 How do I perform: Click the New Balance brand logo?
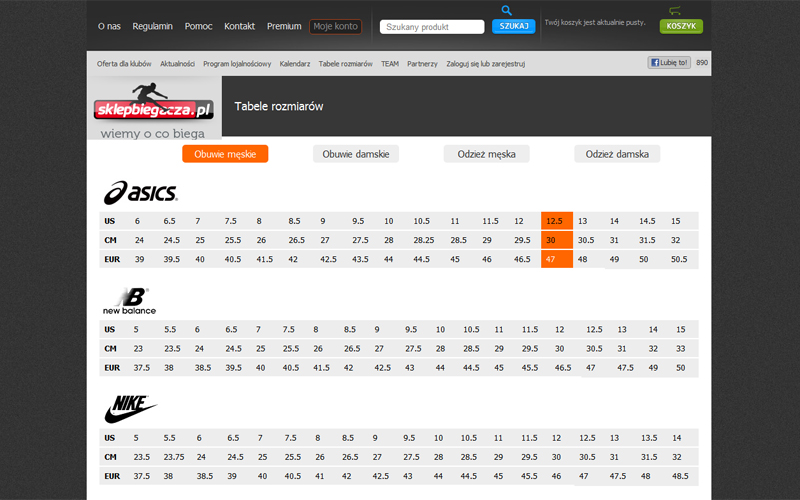pyautogui.click(x=130, y=301)
